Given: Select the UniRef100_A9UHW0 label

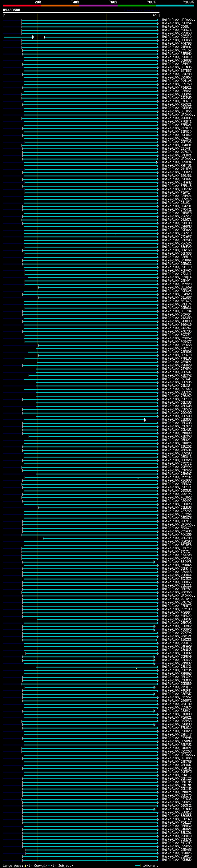Looking at the screenshot, I should pyautogui.click(x=176, y=860).
